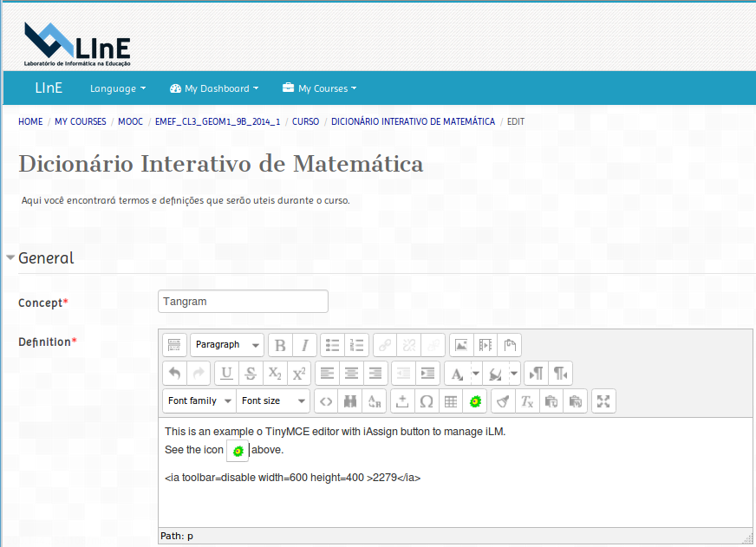Viewport: 756px width, 547px height.
Task: Toggle the editor toolbar rows
Action: point(174,345)
